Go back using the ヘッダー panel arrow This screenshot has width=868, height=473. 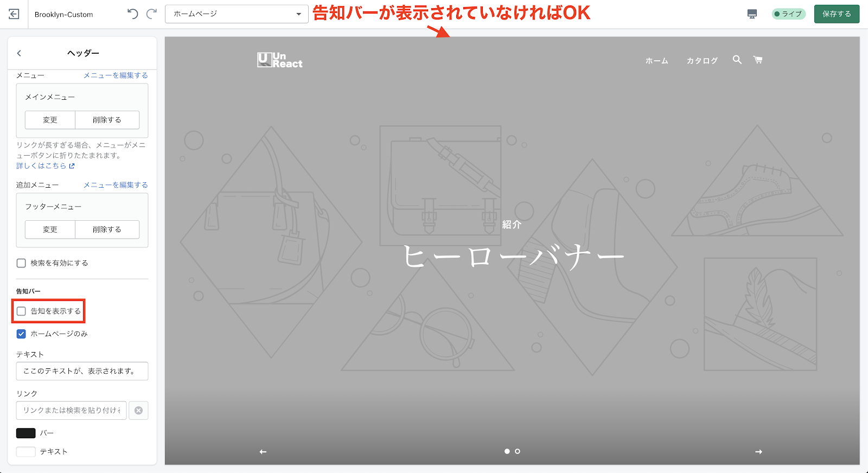pyautogui.click(x=19, y=53)
